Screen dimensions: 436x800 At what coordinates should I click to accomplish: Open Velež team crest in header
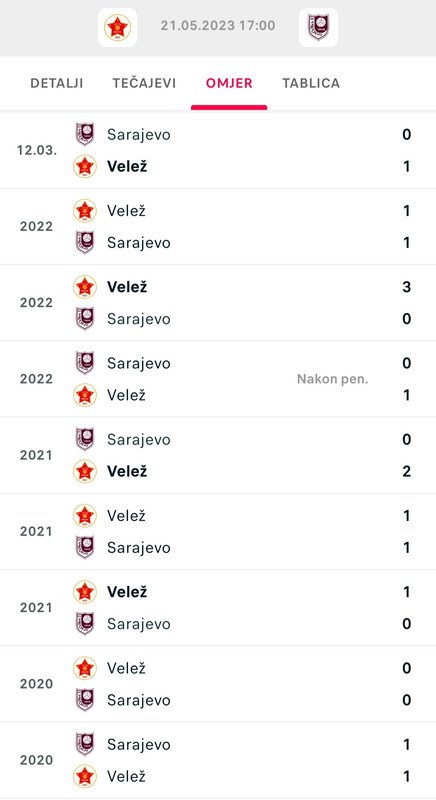(x=117, y=27)
